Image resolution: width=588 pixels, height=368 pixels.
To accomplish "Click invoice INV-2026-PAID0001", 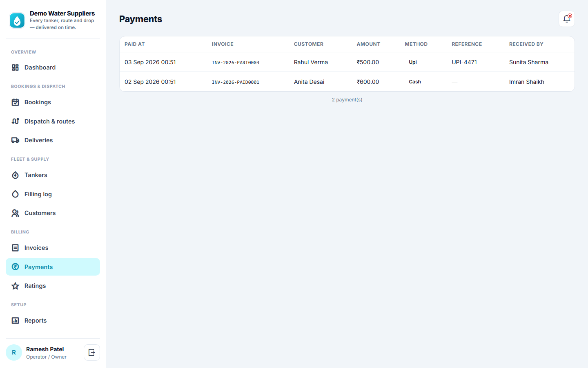I will (x=236, y=82).
